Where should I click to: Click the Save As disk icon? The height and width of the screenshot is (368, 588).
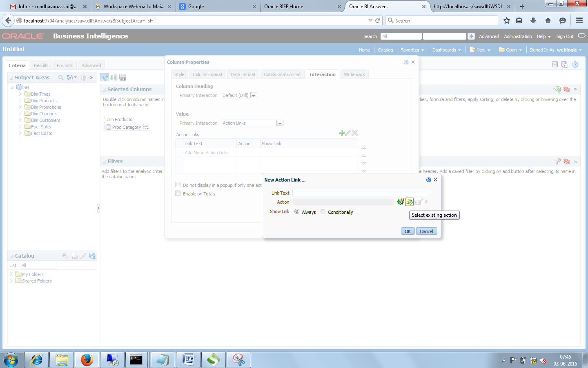coord(564,65)
